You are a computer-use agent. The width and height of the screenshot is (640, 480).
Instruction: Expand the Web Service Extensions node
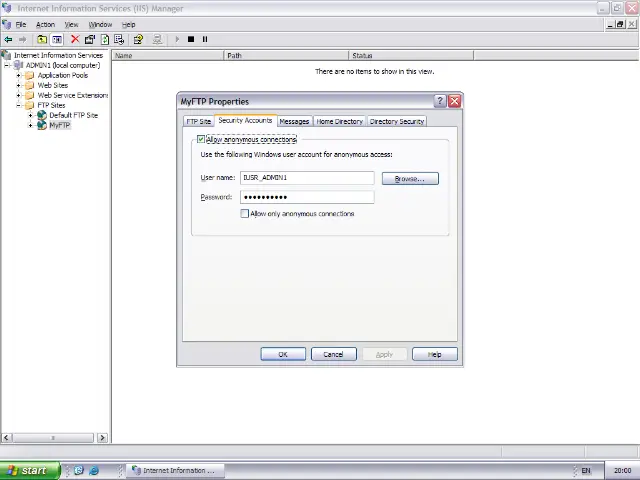(x=18, y=96)
